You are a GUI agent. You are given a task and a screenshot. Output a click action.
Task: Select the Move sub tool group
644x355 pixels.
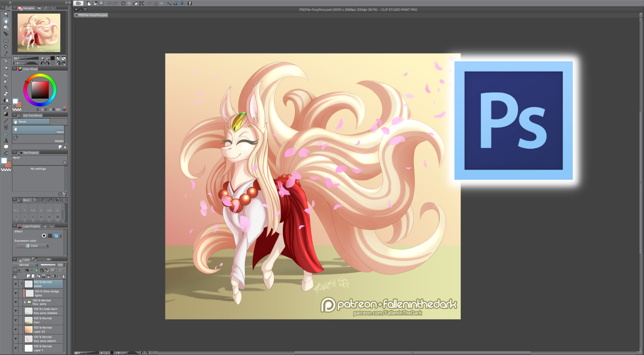click(x=31, y=122)
